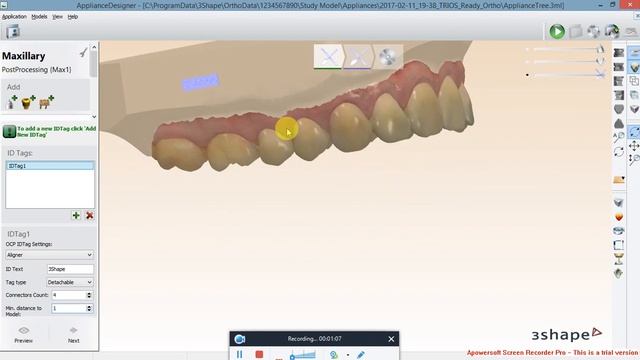
Task: Select first crossed-tools tab in viewport top bar
Action: point(329,56)
